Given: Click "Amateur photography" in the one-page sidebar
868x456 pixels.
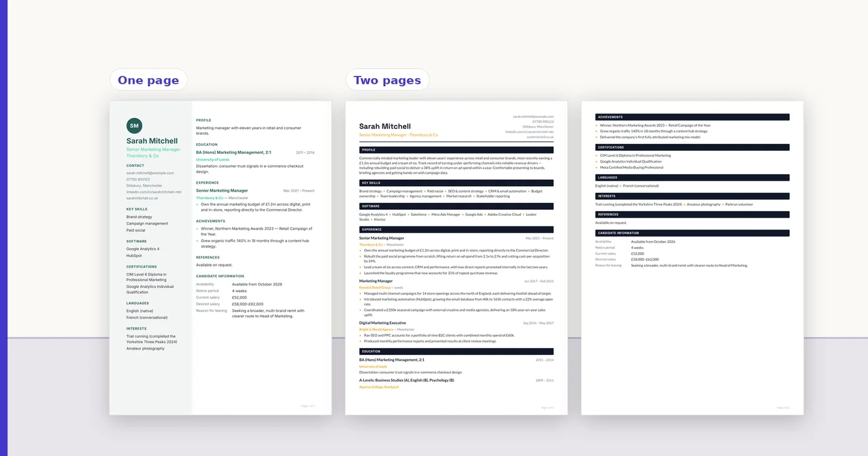Looking at the screenshot, I should click(146, 349).
